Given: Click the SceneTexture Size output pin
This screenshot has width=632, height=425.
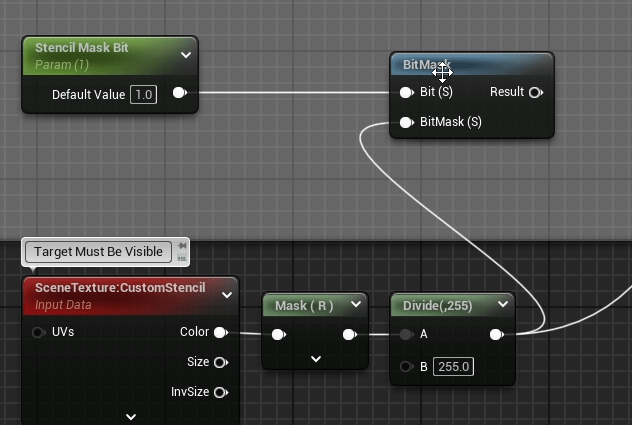Looking at the screenshot, I should (220, 362).
